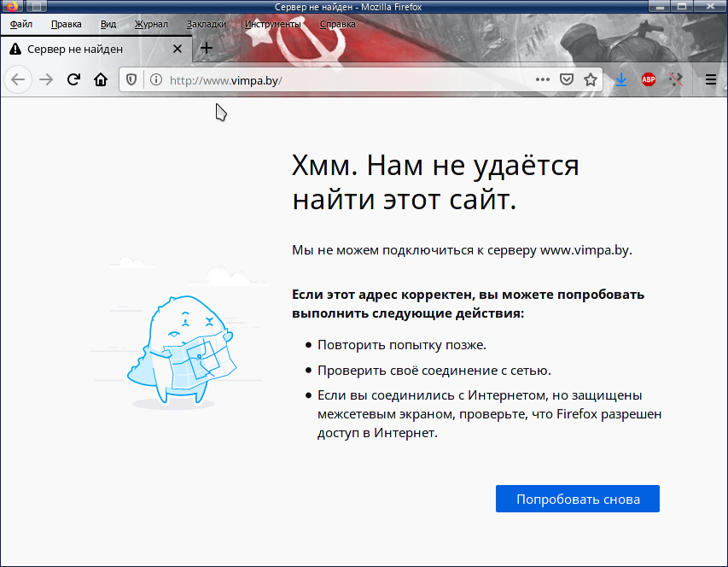Open the Downloads panel
The width and height of the screenshot is (728, 567).
621,80
